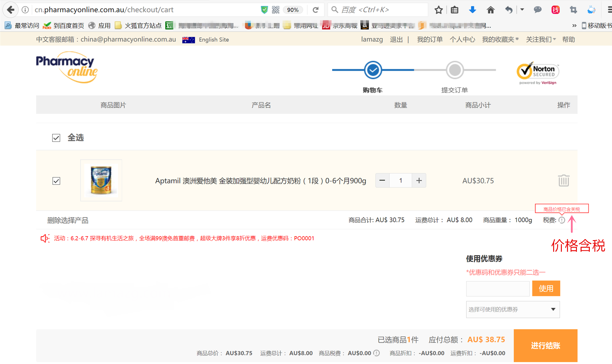612x364 pixels.
Task: Open the 到百度首页 bookmark
Action: (63, 26)
